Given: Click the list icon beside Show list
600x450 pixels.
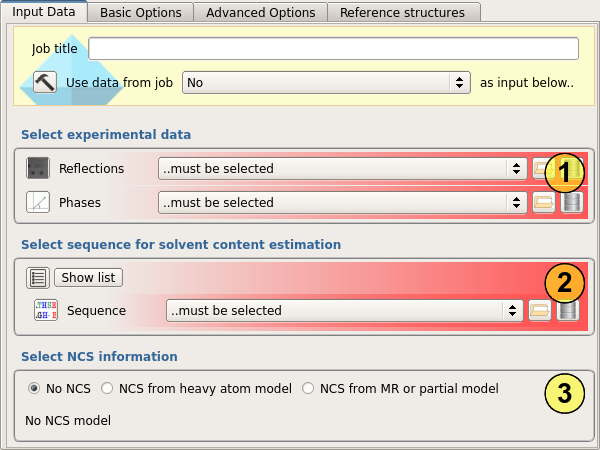Looking at the screenshot, I should (x=38, y=277).
